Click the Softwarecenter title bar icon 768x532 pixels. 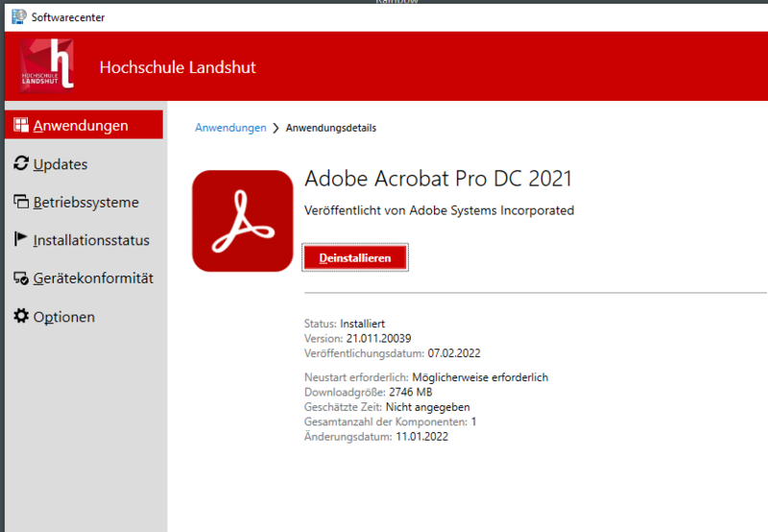click(18, 16)
